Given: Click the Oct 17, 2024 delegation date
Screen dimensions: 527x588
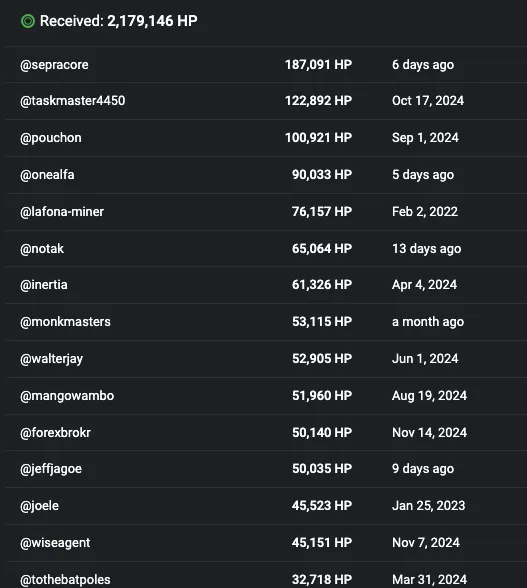Looking at the screenshot, I should coord(428,101).
